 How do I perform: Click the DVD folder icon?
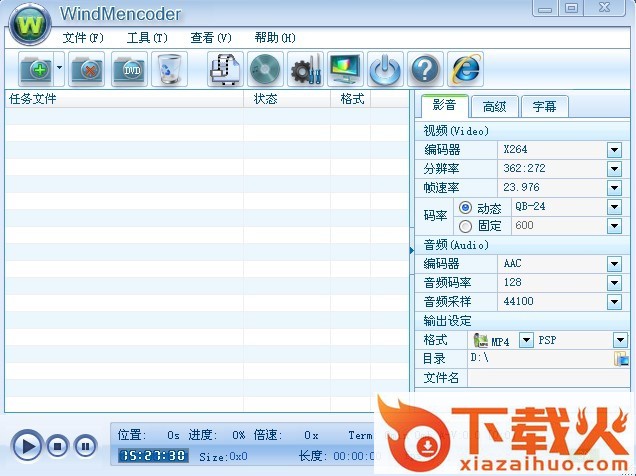click(x=129, y=69)
